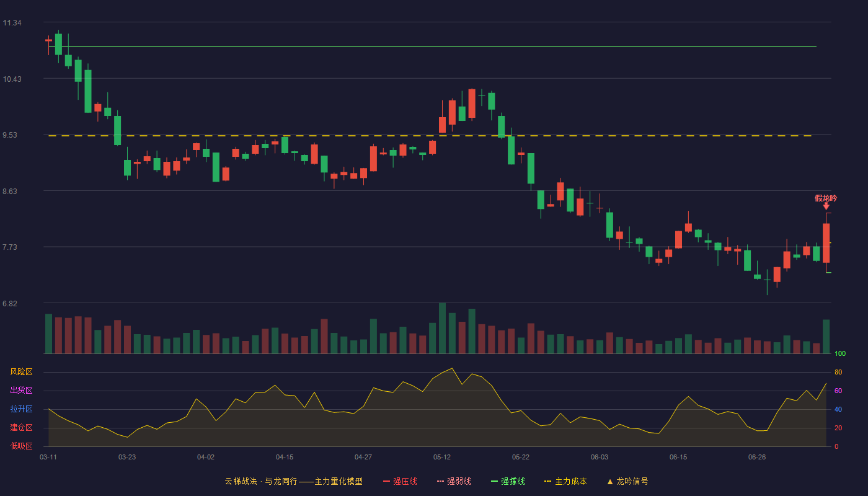868x496 pixels.
Task: Click the 20 indicator scale value
Action: pyautogui.click(x=838, y=428)
